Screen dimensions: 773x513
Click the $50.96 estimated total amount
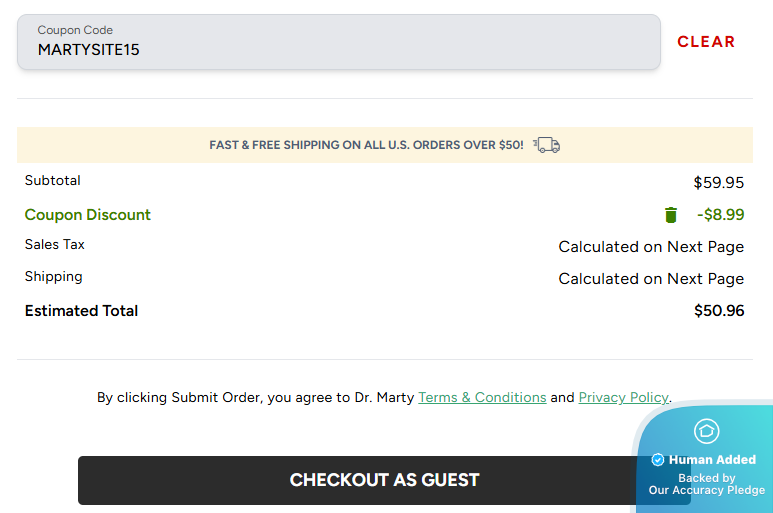(x=719, y=311)
